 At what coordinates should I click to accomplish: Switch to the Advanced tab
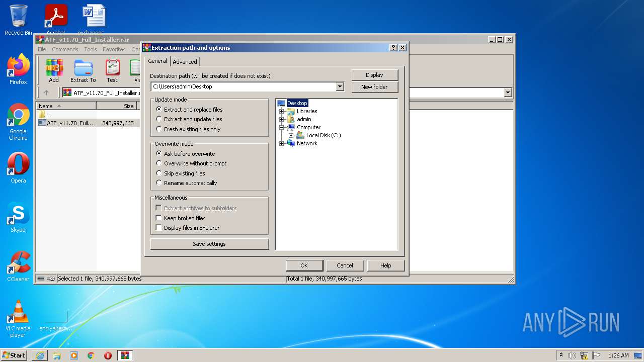(185, 62)
